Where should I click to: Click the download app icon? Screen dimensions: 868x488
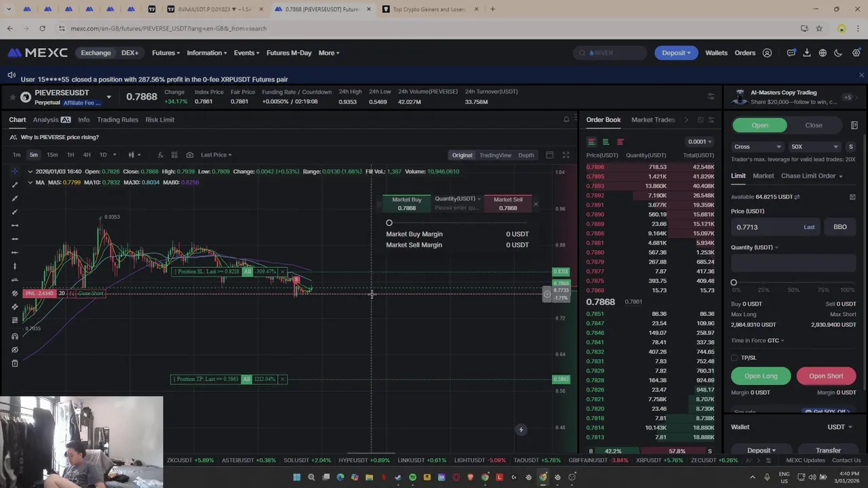coord(807,53)
